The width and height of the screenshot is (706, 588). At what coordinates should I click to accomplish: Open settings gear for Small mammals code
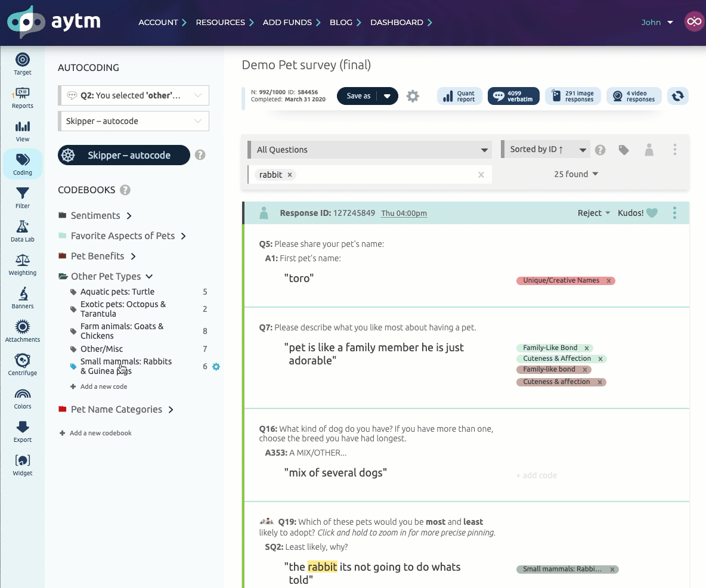216,367
